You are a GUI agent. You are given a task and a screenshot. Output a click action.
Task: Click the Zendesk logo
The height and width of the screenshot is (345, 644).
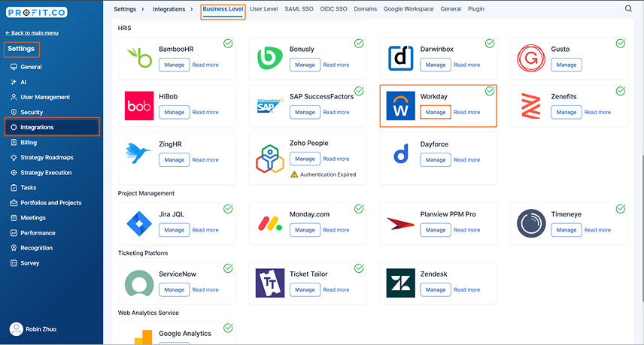pyautogui.click(x=400, y=283)
